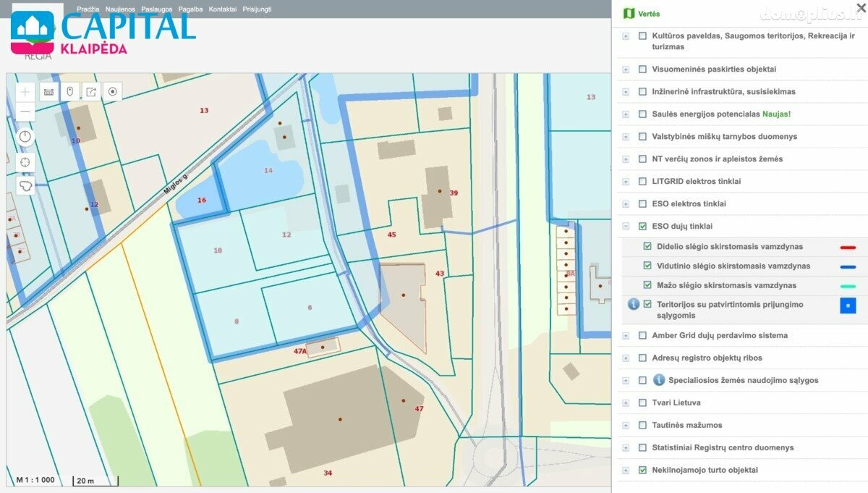Locate my position with crosshair button
Screen dimensions: 868x493
pyautogui.click(x=25, y=162)
